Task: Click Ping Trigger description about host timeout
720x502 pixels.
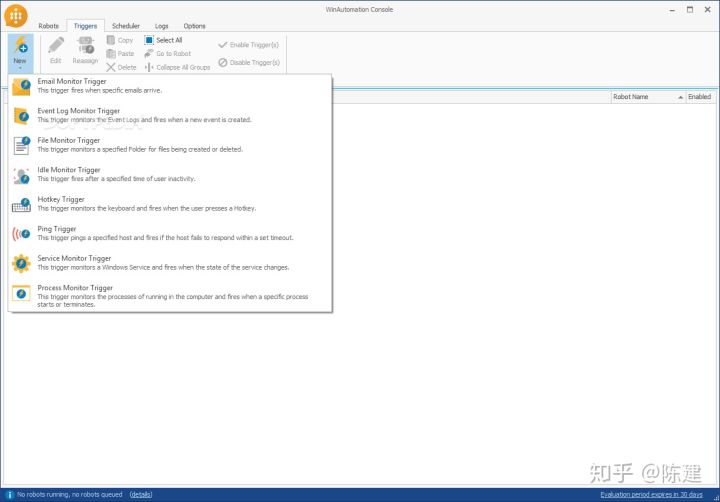Action: tap(165, 238)
